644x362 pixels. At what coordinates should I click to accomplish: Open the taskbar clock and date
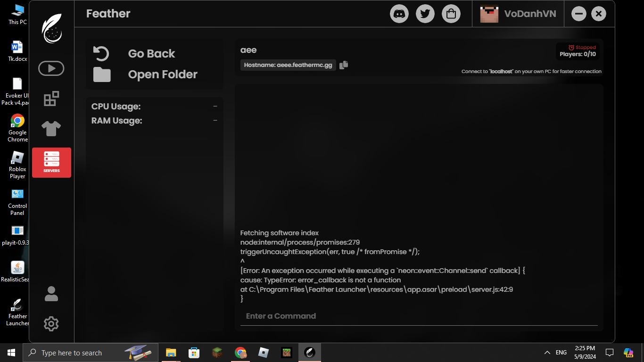(x=585, y=353)
